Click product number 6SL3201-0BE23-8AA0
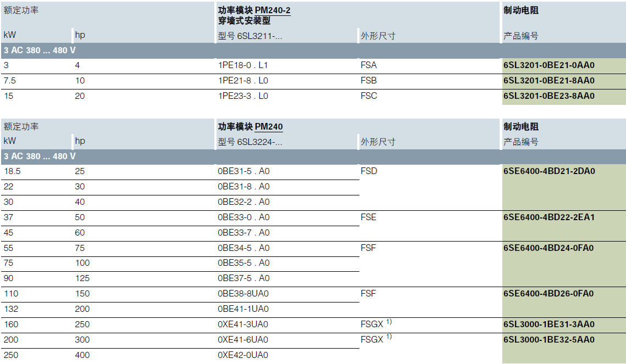 click(549, 96)
